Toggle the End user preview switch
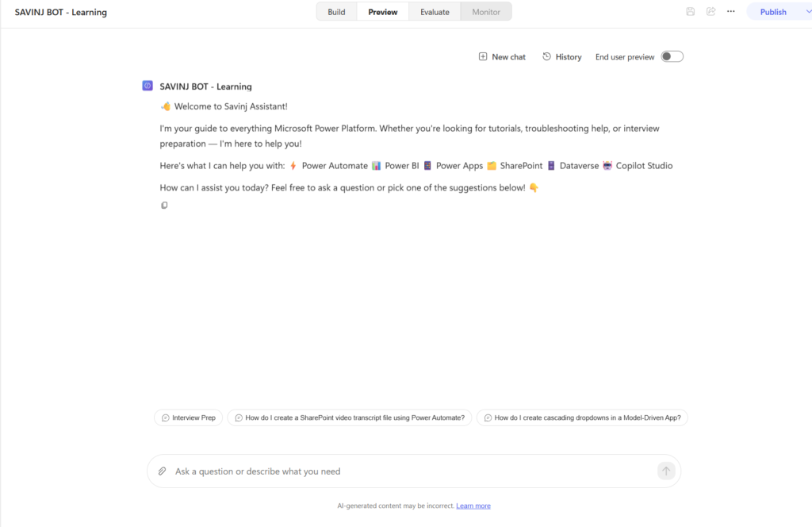The image size is (812, 527). click(672, 56)
